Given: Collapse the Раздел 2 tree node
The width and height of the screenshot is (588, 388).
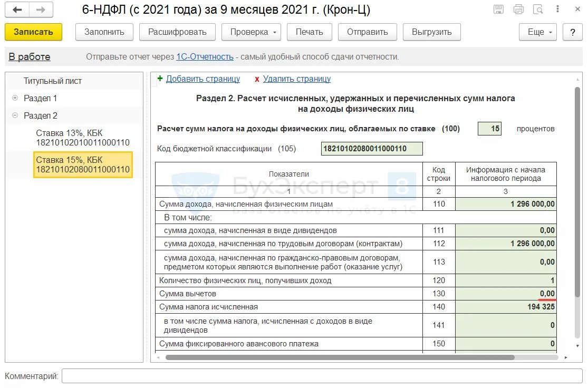Looking at the screenshot, I should (x=15, y=115).
